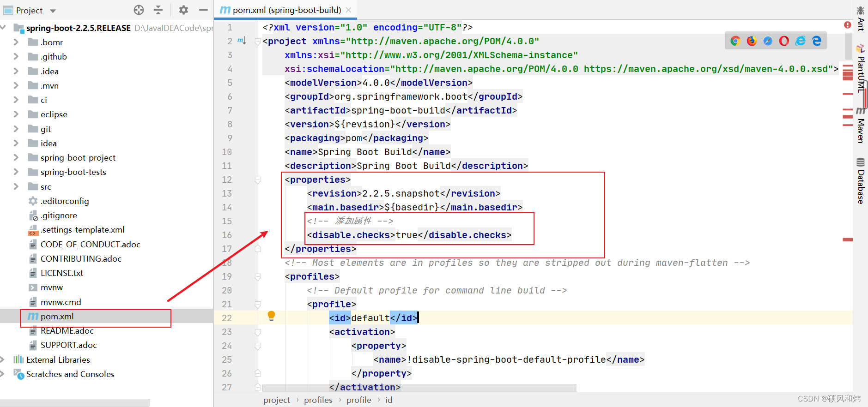Click the locate-in-project crosshair icon

[139, 10]
